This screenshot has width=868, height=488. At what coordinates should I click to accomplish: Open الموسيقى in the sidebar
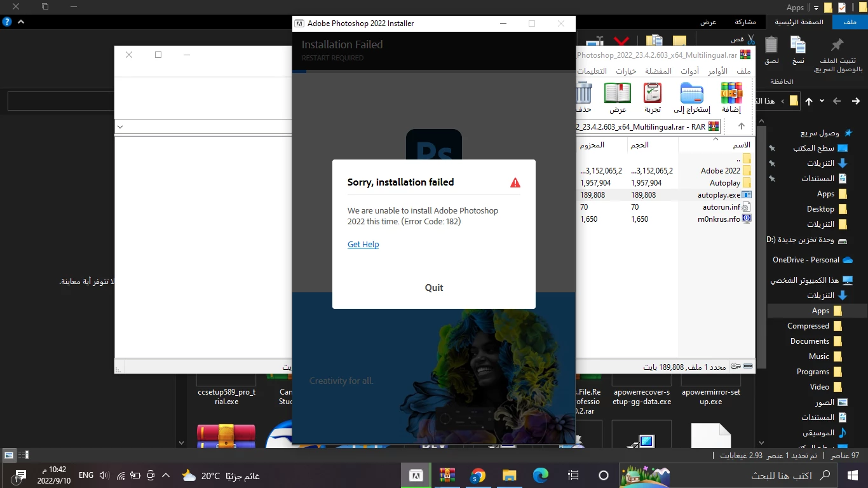pyautogui.click(x=825, y=433)
